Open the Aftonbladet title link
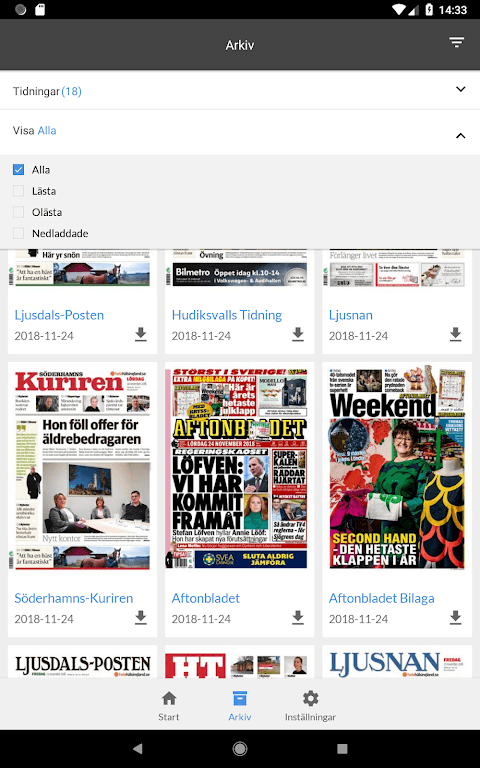The image size is (480, 768). tap(206, 598)
